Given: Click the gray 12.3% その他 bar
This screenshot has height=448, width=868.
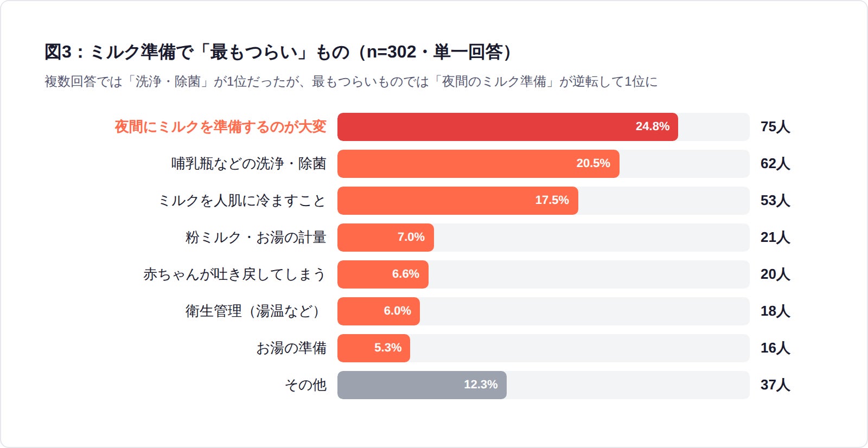Looking at the screenshot, I should pyautogui.click(x=422, y=385).
